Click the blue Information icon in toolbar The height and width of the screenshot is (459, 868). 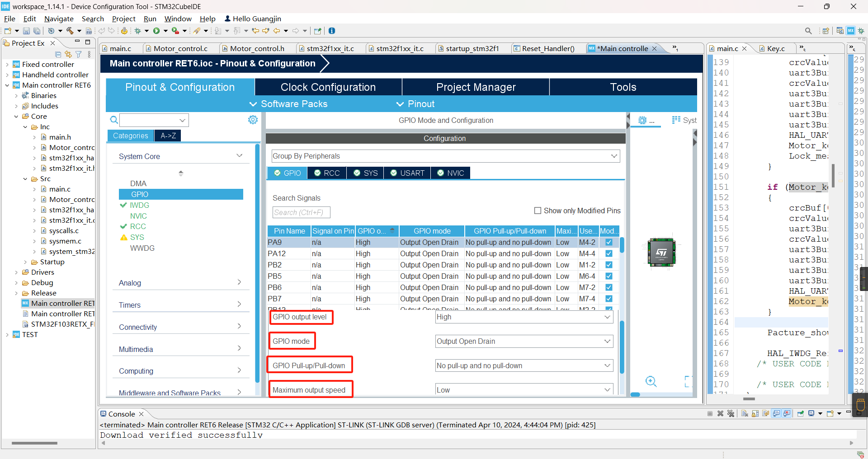(332, 31)
